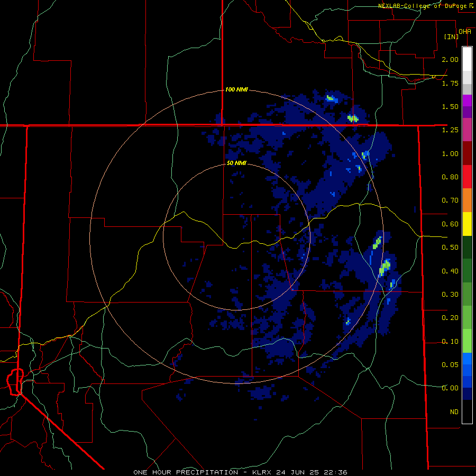Select the 0.10 scale value
This screenshot has height=476, width=476.
450,342
